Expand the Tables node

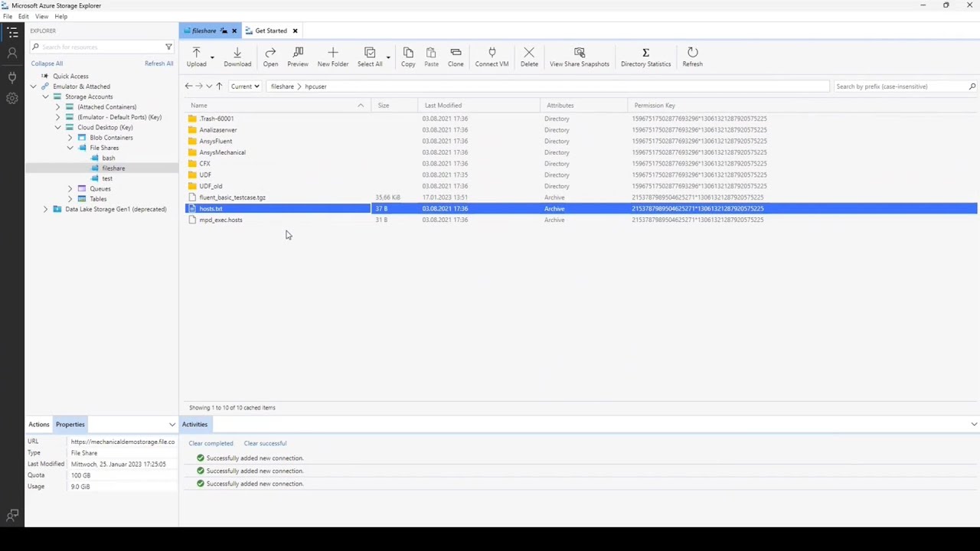click(70, 199)
